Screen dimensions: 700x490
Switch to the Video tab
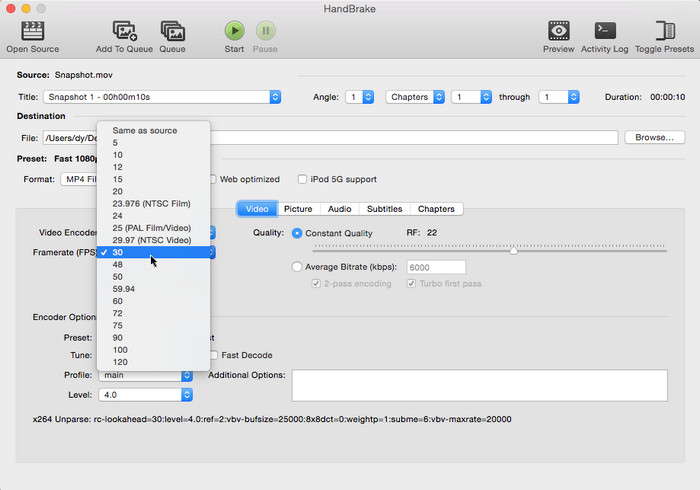click(257, 209)
